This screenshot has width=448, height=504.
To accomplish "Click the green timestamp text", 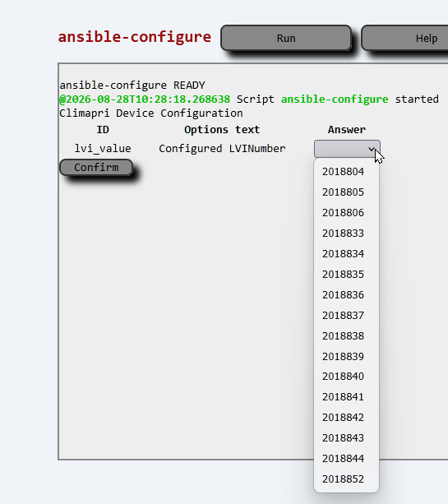I will pos(145,99).
